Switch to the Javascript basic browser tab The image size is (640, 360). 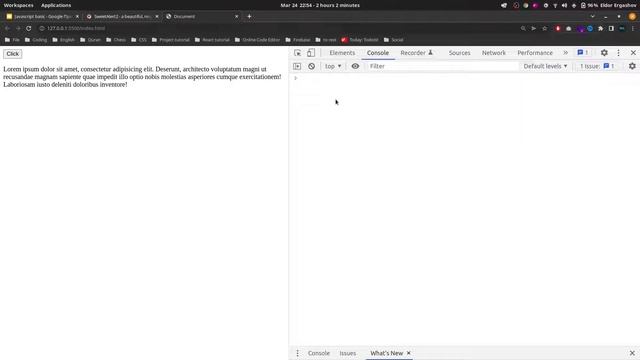[x=42, y=17]
